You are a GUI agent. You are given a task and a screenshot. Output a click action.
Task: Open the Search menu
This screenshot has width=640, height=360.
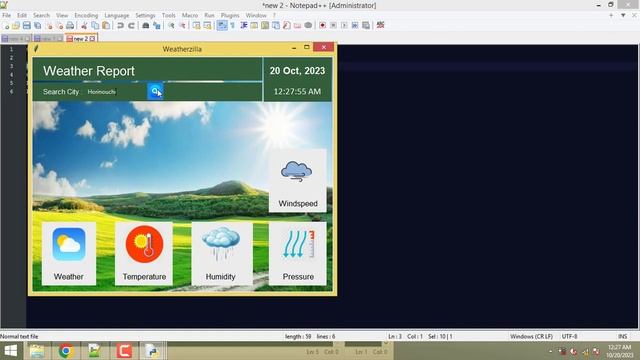(41, 15)
